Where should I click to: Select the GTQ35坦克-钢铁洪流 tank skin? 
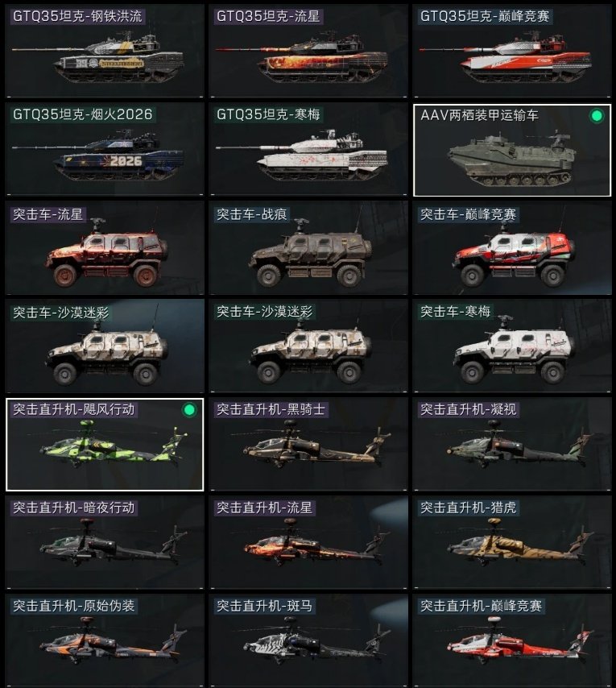tap(105, 51)
